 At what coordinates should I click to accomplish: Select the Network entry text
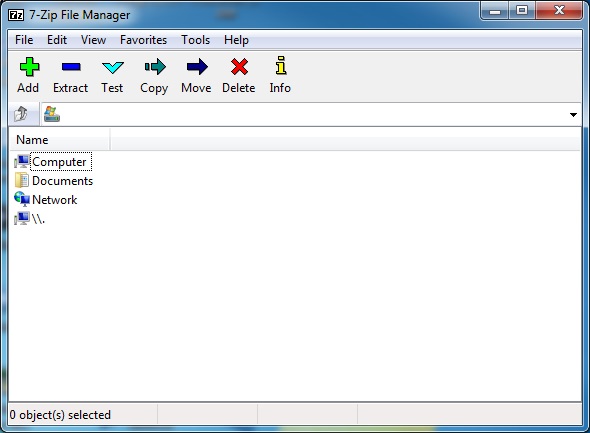click(x=55, y=200)
